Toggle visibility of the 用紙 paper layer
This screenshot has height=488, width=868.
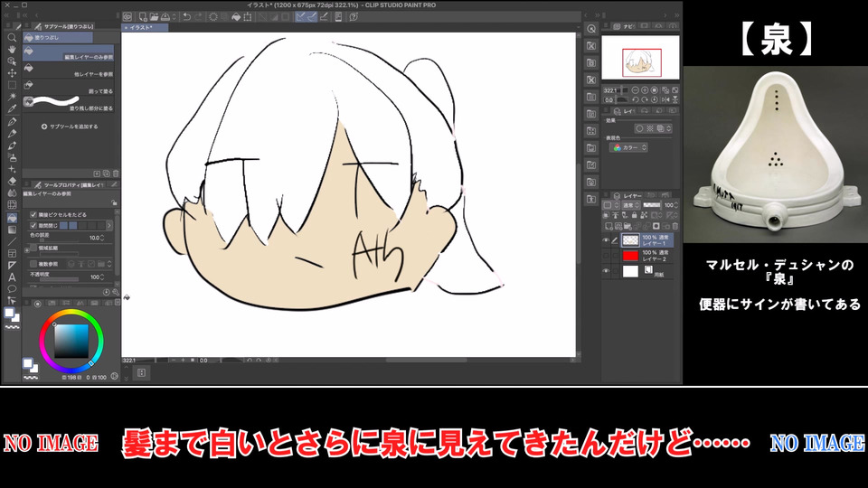pos(606,271)
